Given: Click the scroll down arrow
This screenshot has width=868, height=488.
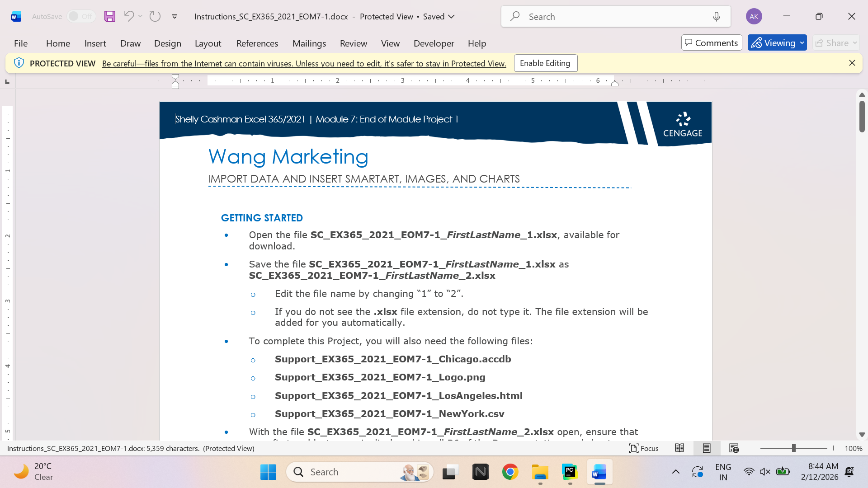Looking at the screenshot, I should [862, 435].
